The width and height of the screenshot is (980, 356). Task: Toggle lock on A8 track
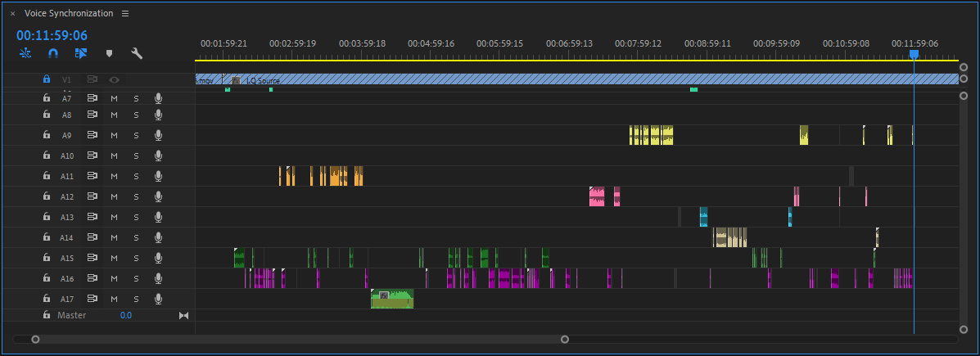(x=46, y=115)
